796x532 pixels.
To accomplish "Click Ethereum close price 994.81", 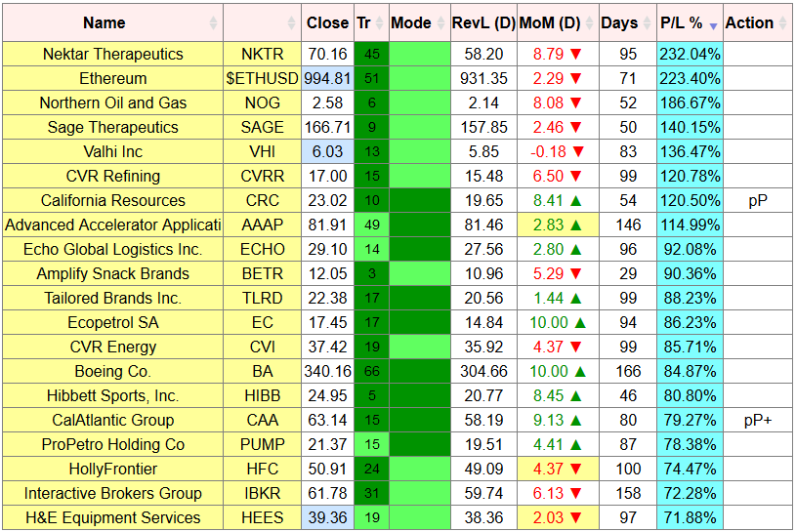I will 327,79.
